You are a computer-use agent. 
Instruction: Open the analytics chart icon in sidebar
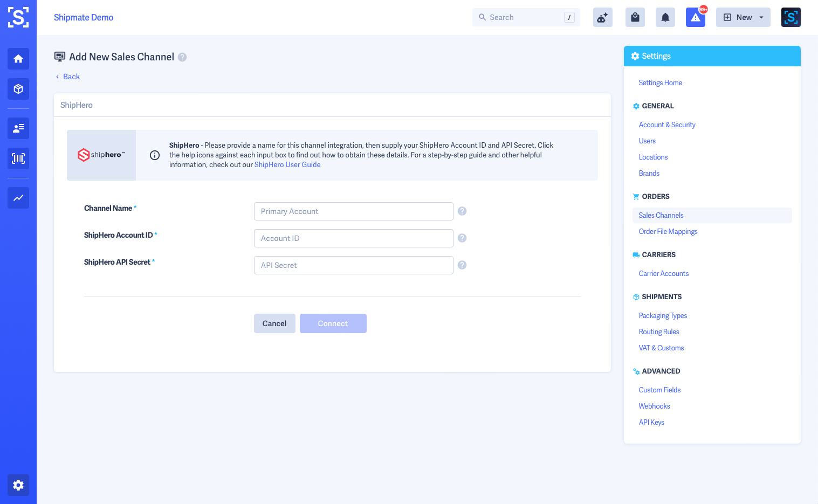tap(18, 198)
